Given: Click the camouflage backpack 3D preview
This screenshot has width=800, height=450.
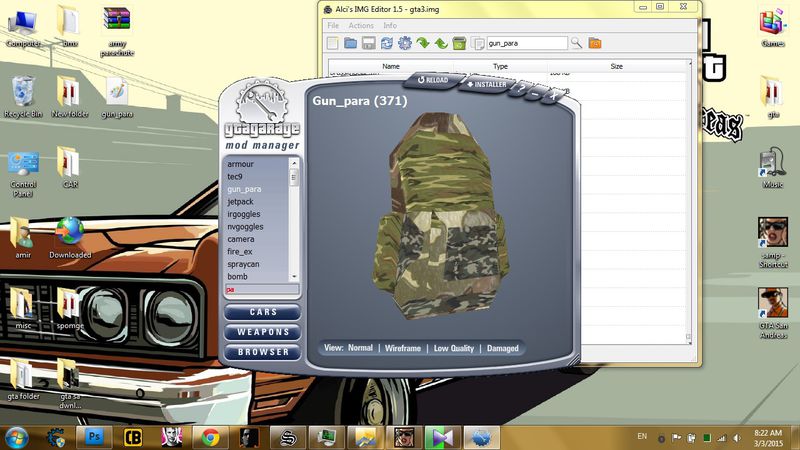Looking at the screenshot, I should (x=439, y=217).
